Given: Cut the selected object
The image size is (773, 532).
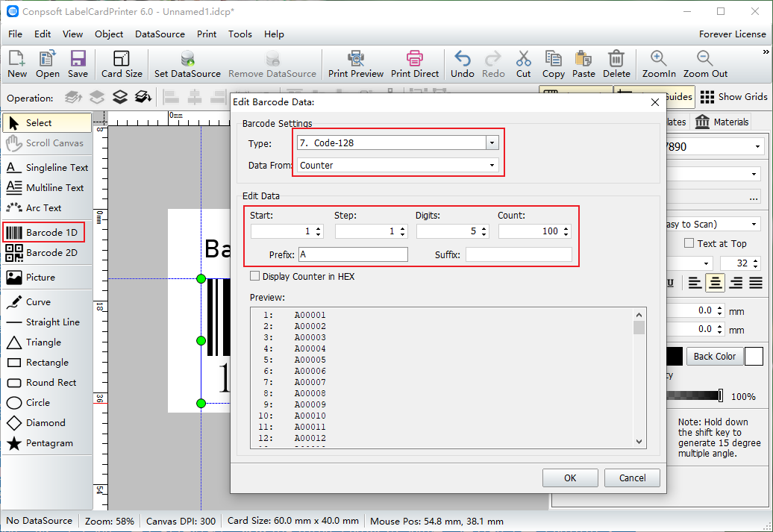Looking at the screenshot, I should pyautogui.click(x=523, y=64).
